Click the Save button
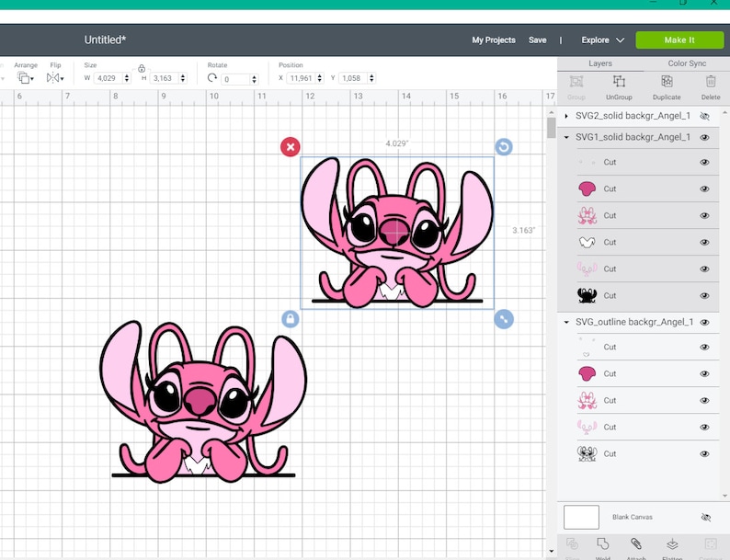 (x=537, y=40)
